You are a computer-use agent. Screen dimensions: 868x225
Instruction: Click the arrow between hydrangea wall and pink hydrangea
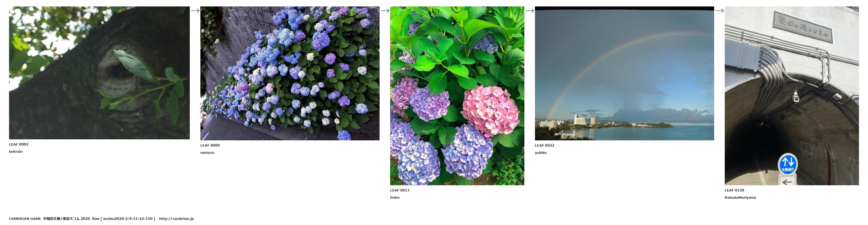(385, 11)
